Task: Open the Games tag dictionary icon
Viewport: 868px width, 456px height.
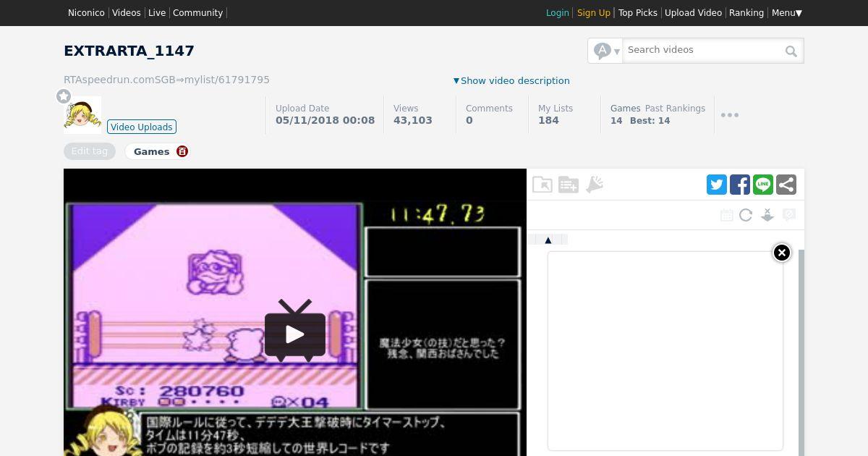Action: pos(182,151)
